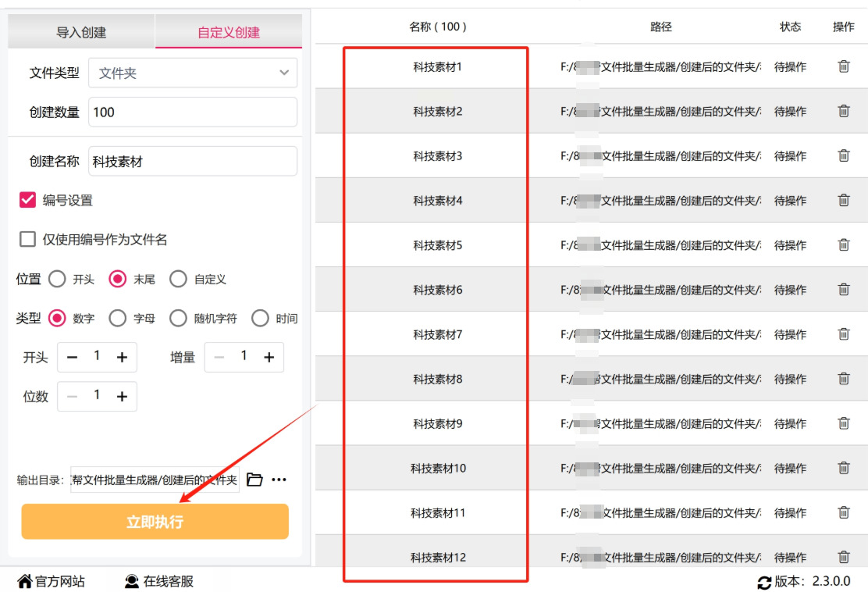Delete the 科技素材1 row with trash icon
The image size is (868, 592).
pos(844,67)
